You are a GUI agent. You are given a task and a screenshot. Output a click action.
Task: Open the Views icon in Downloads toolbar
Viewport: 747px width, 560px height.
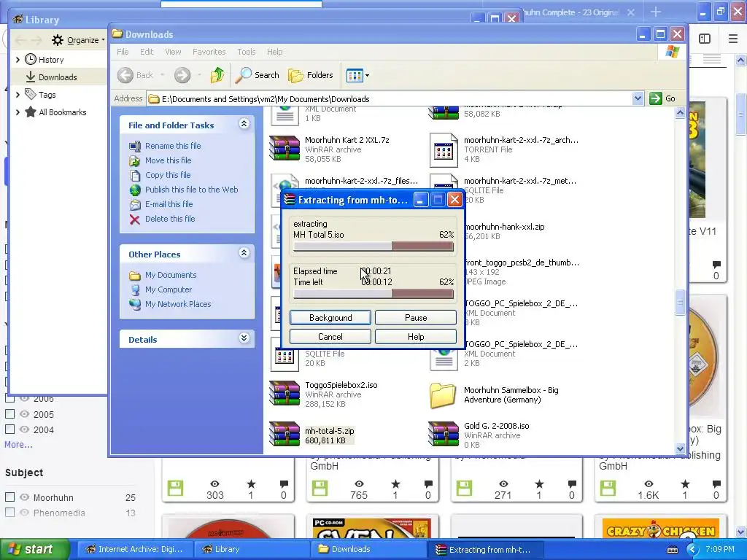355,75
